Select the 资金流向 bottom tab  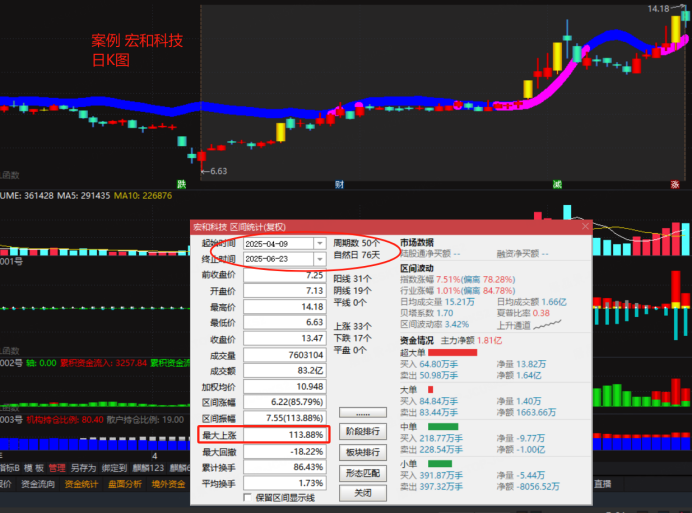(x=37, y=484)
